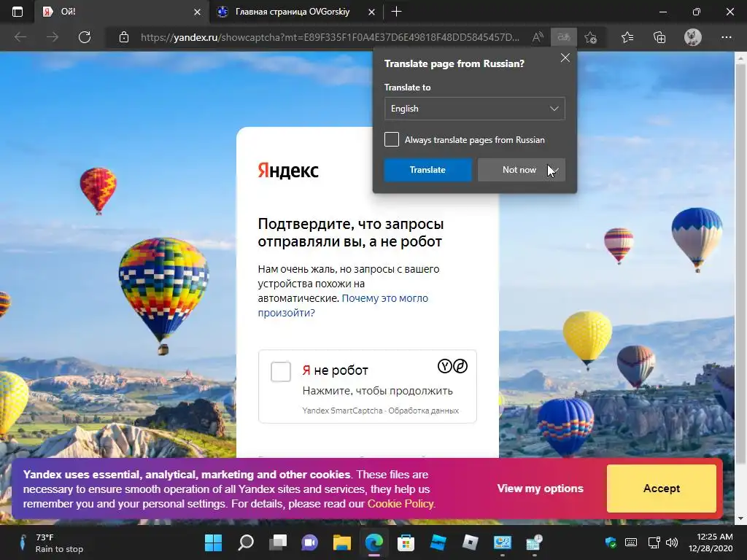Open Read aloud icon in address bar
This screenshot has width=747, height=560.
(x=538, y=37)
